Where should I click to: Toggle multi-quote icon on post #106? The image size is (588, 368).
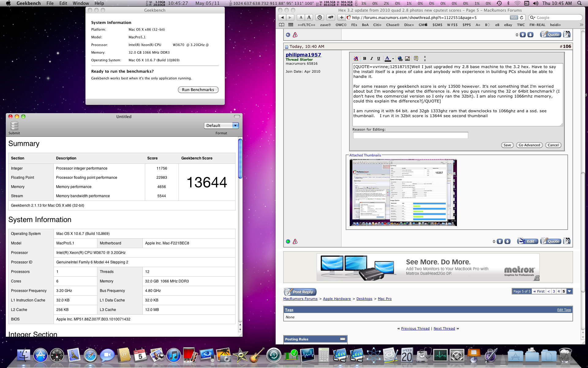pyautogui.click(x=567, y=241)
